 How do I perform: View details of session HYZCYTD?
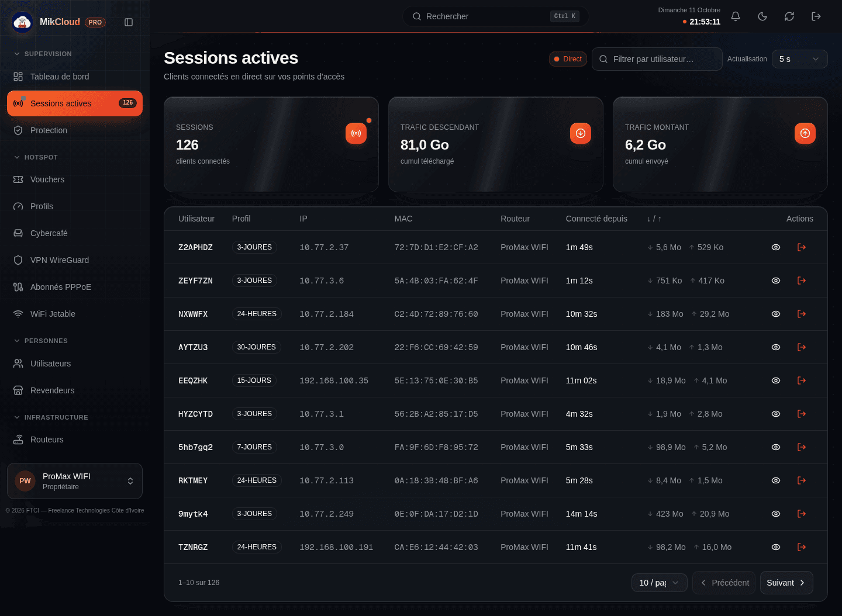tap(776, 414)
